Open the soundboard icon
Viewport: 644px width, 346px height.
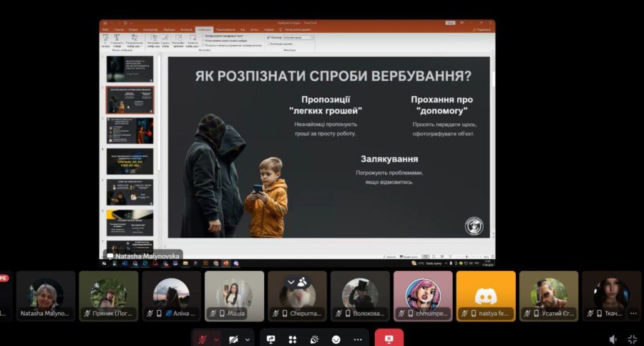[x=314, y=339]
